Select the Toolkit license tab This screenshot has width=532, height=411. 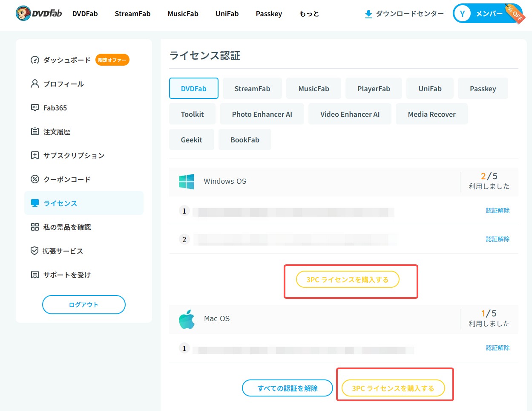click(x=193, y=114)
